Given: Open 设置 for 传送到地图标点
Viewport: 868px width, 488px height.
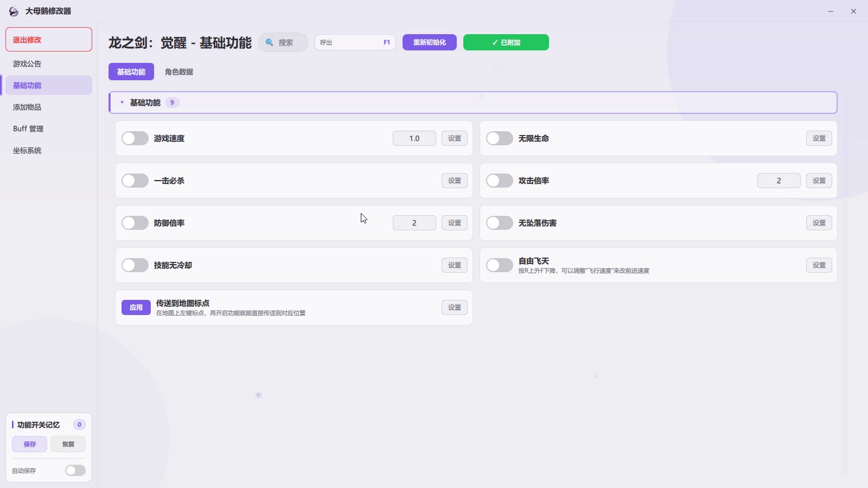Looking at the screenshot, I should [x=455, y=307].
